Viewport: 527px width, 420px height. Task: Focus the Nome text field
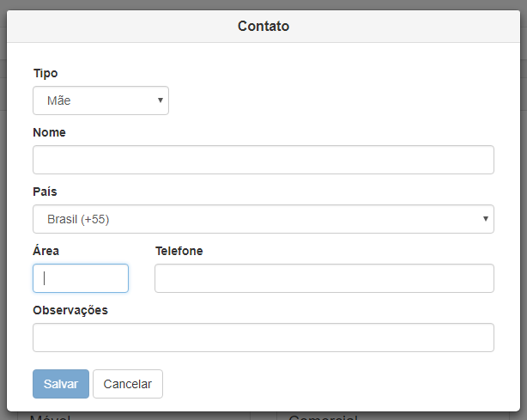pyautogui.click(x=263, y=160)
